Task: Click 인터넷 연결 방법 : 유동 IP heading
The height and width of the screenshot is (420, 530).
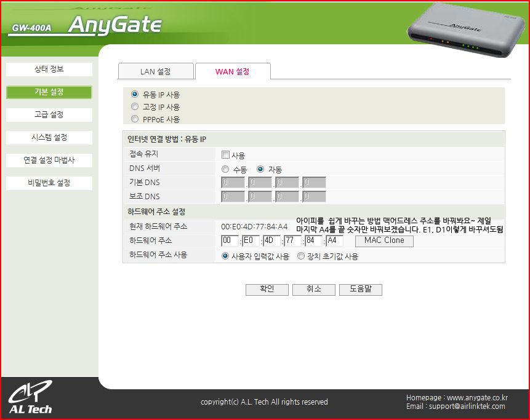Action: (167, 139)
